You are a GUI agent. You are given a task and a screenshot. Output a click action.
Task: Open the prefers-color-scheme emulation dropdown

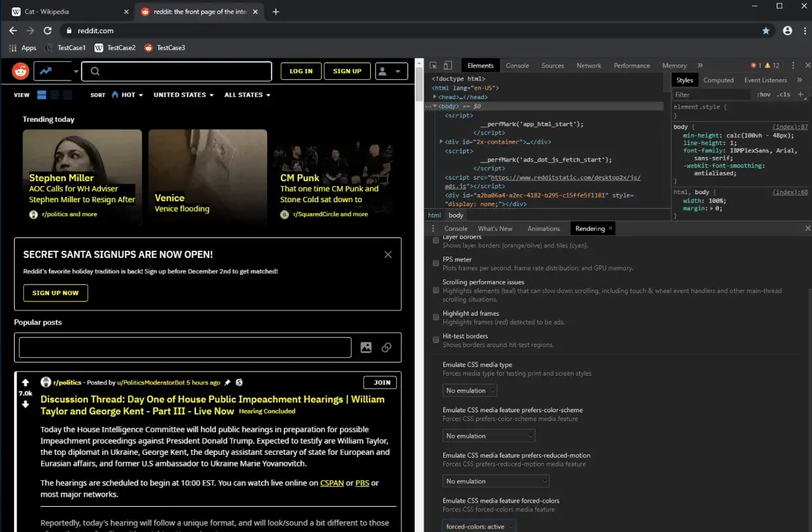point(489,436)
